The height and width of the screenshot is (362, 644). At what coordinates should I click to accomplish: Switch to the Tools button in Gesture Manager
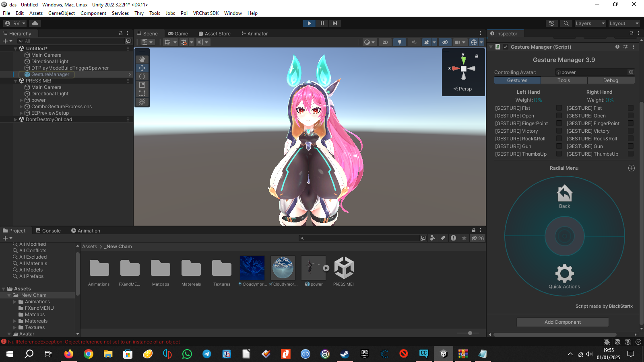point(563,80)
